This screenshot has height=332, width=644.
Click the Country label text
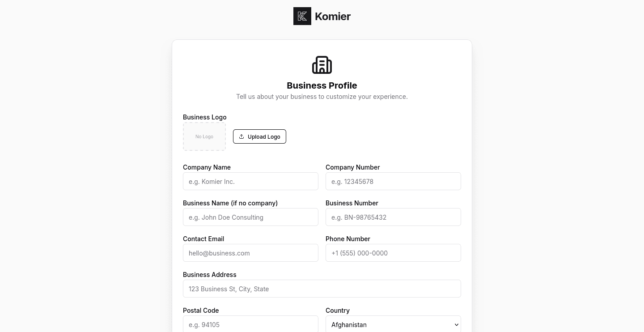click(338, 311)
